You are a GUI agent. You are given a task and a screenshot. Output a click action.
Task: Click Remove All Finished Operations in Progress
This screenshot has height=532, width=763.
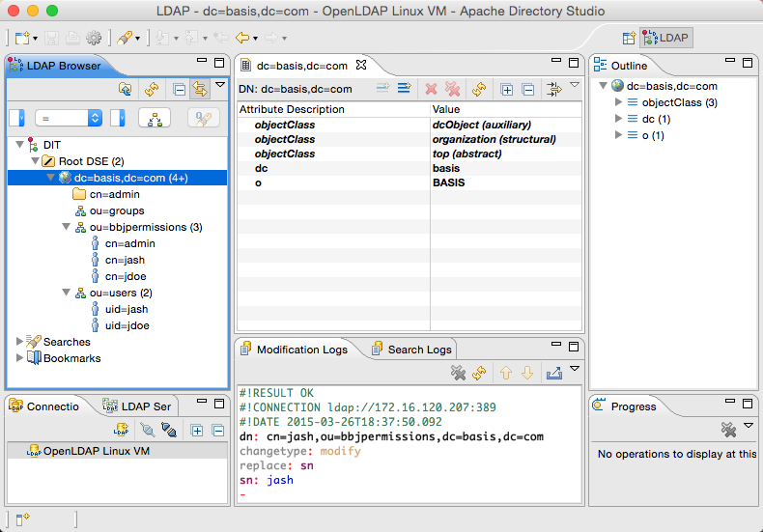pyautogui.click(x=728, y=430)
